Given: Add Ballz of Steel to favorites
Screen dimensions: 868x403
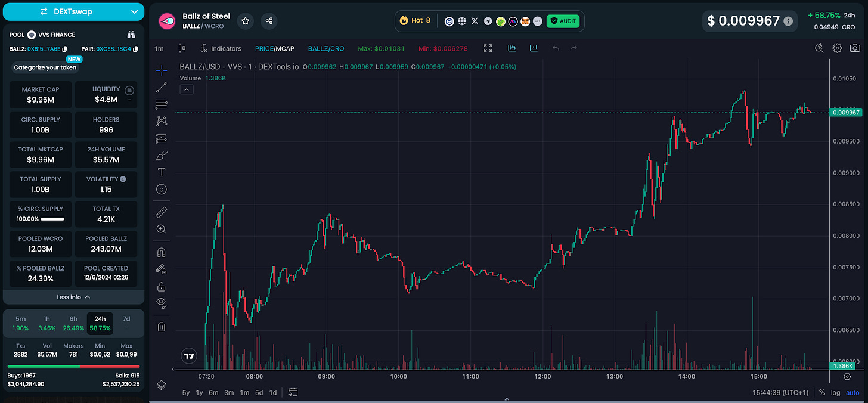Looking at the screenshot, I should coord(246,21).
